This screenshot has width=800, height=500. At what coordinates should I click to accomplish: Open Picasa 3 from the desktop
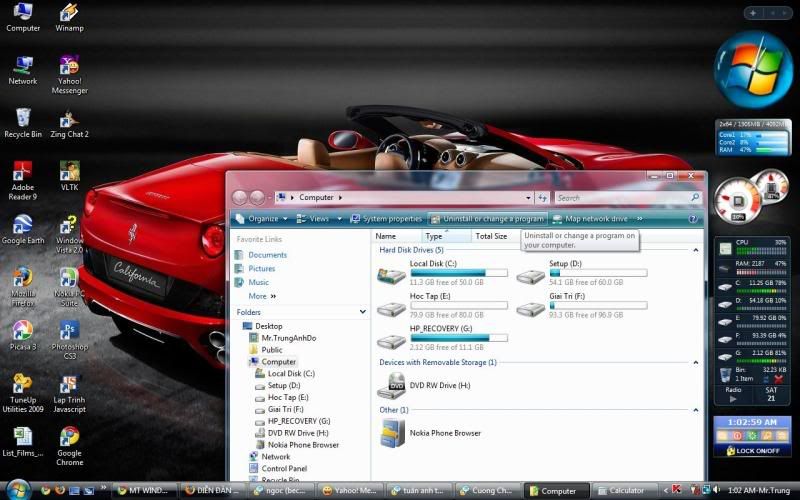(x=22, y=332)
